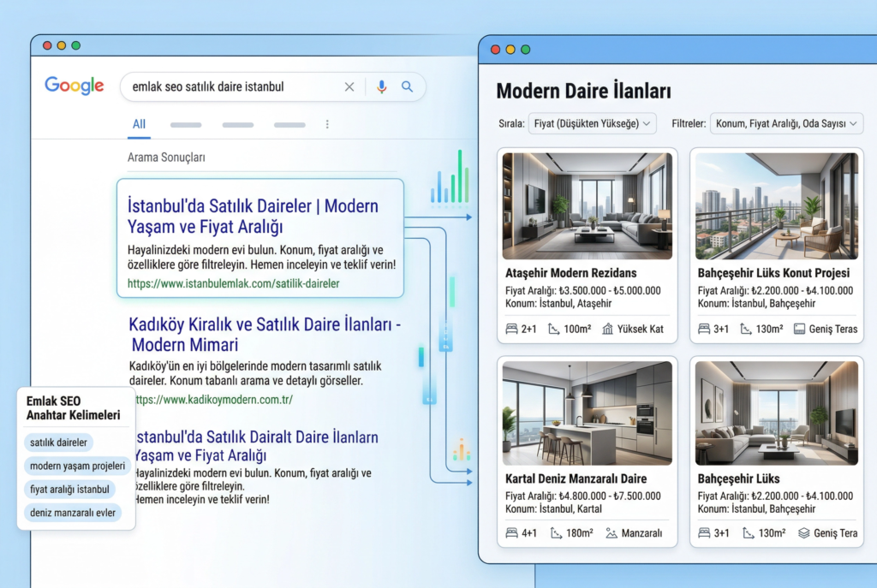Select the second tab next to All
This screenshot has width=877, height=588.
186,124
